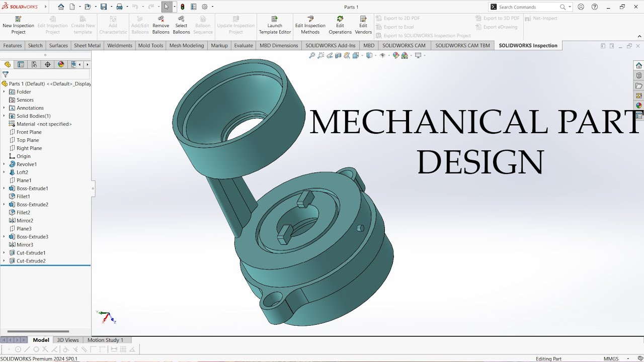
Task: Launch the Template Editor
Action: tap(275, 26)
